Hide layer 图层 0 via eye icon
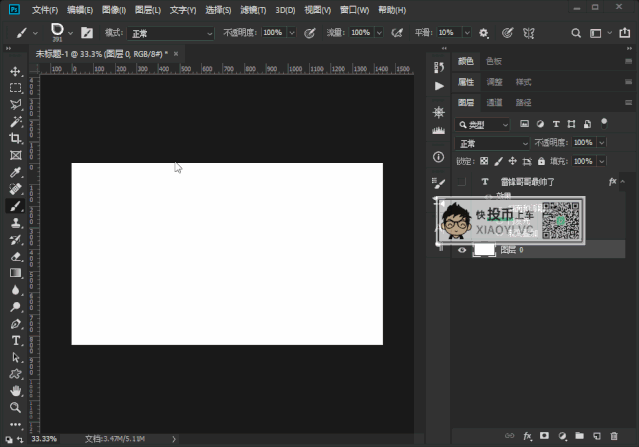The height and width of the screenshot is (447, 639). tap(462, 251)
